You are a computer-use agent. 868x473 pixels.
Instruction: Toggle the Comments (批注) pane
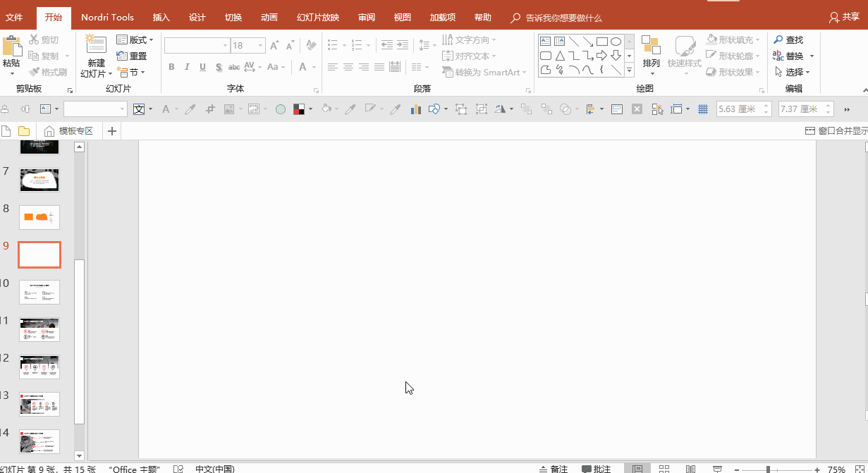coord(597,468)
